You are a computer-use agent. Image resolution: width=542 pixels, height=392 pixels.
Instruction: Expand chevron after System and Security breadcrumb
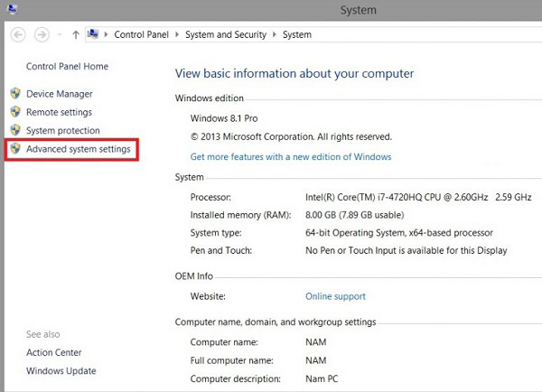tap(275, 34)
